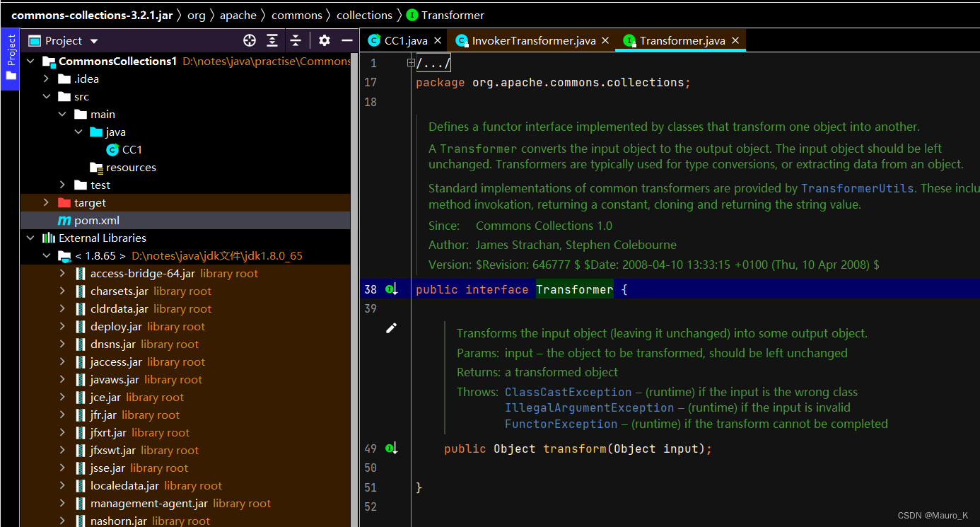
Task: Click Expand All in Project toolbar
Action: click(272, 40)
